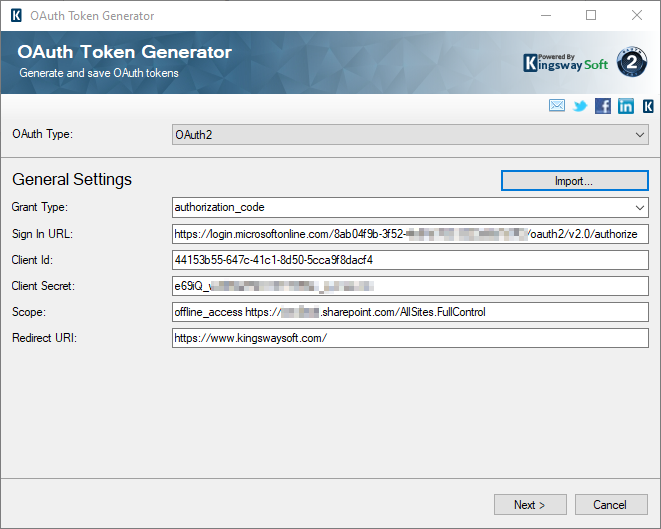Cancel the OAuth token dialog
This screenshot has width=661, height=529.
click(x=609, y=505)
